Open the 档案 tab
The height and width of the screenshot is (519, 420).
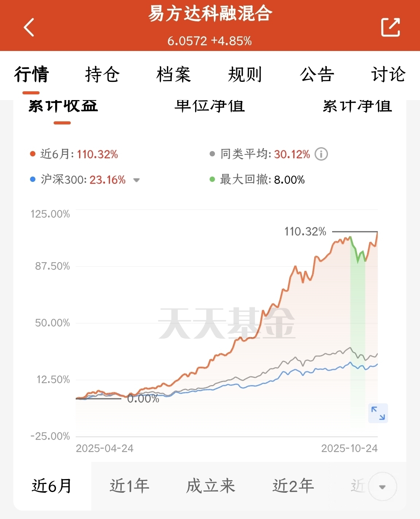173,74
